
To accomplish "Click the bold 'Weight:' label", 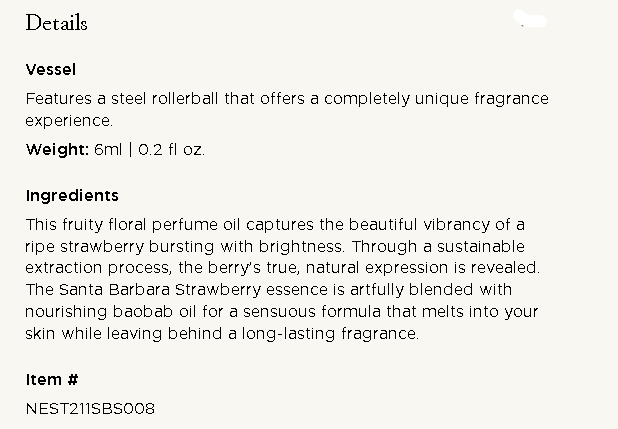I will [x=57, y=150].
